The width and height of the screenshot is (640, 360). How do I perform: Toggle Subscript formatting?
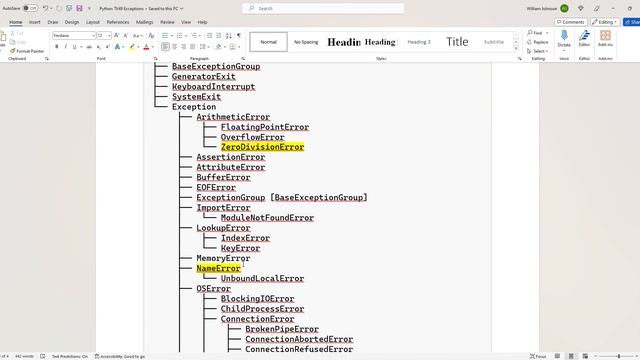(99, 47)
